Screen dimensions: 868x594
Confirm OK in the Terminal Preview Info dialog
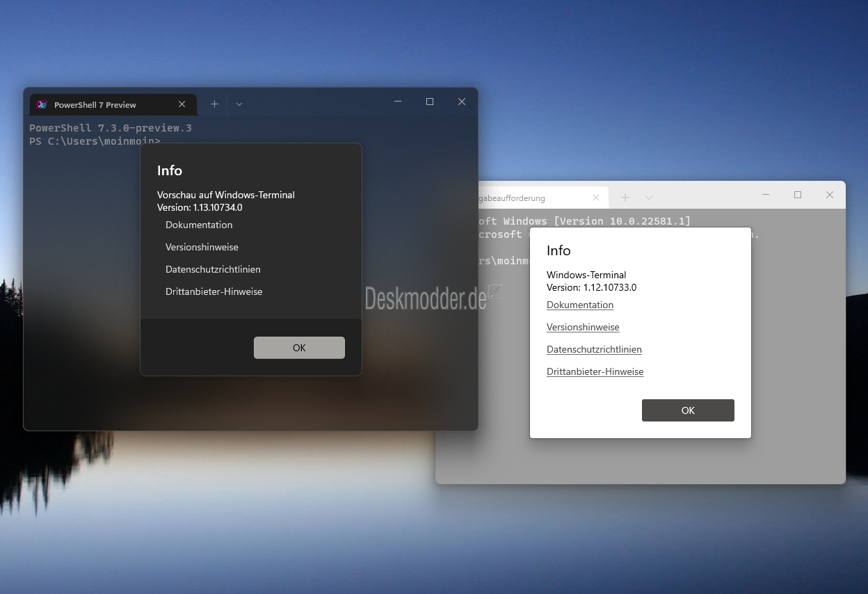[x=299, y=348]
